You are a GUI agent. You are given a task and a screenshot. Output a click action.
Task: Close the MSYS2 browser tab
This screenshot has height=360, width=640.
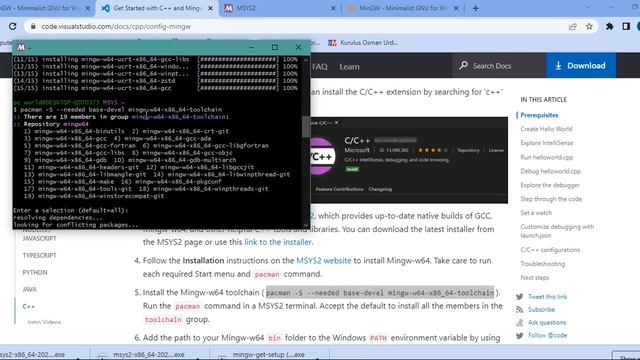(333, 8)
